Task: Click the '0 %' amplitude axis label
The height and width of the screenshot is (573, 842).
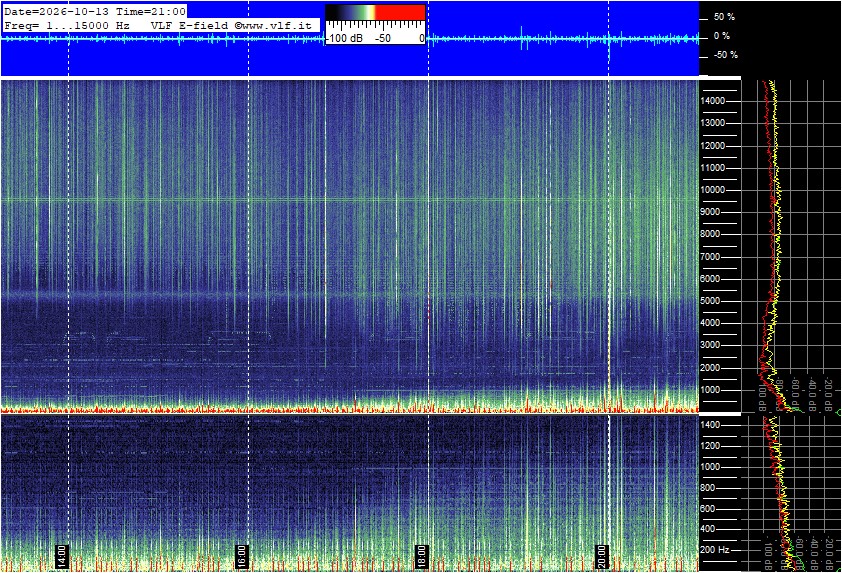Action: tap(722, 36)
